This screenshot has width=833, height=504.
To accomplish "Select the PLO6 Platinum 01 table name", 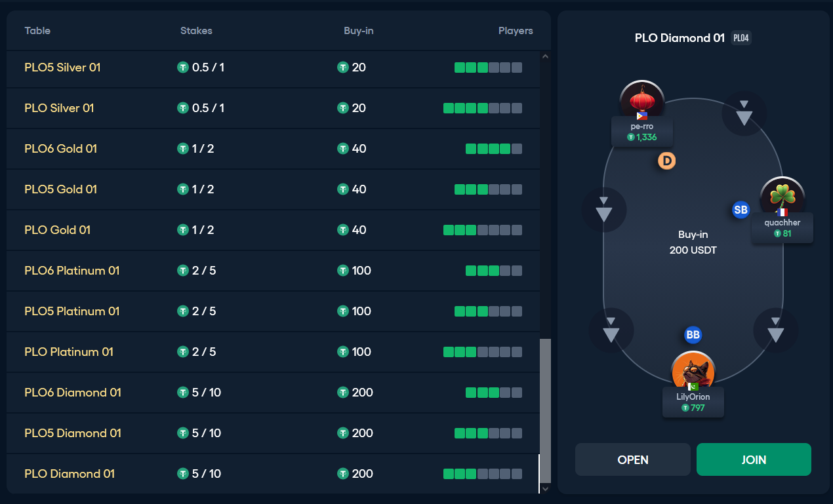I will (x=72, y=271).
